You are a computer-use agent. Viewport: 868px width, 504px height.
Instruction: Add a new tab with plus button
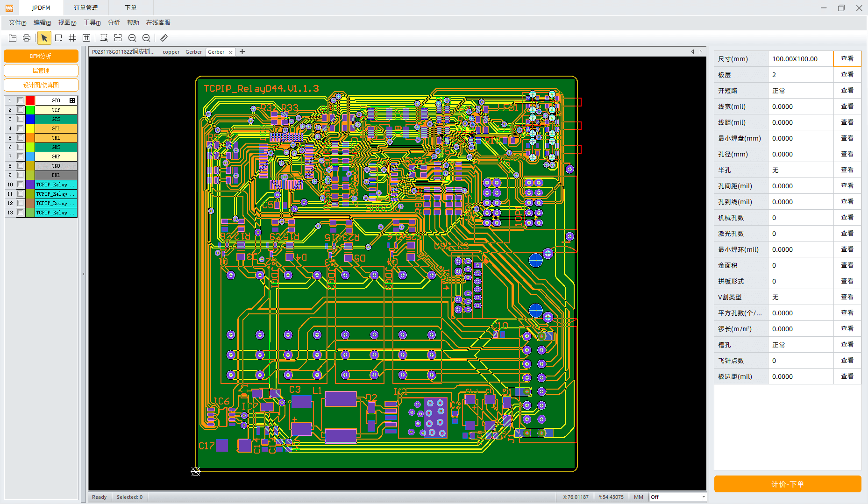point(242,52)
